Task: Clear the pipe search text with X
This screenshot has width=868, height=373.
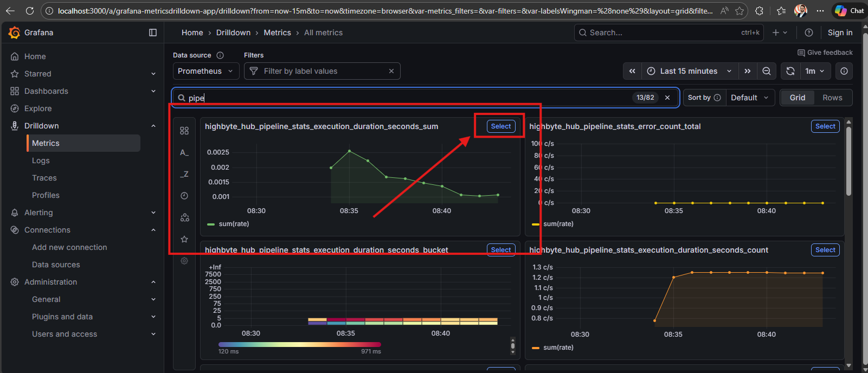Action: point(667,98)
